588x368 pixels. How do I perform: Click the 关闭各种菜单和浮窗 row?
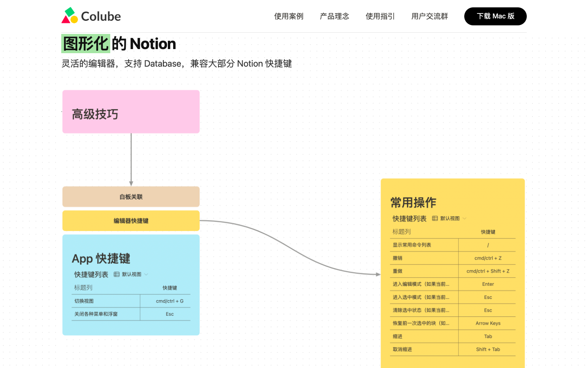(131, 314)
